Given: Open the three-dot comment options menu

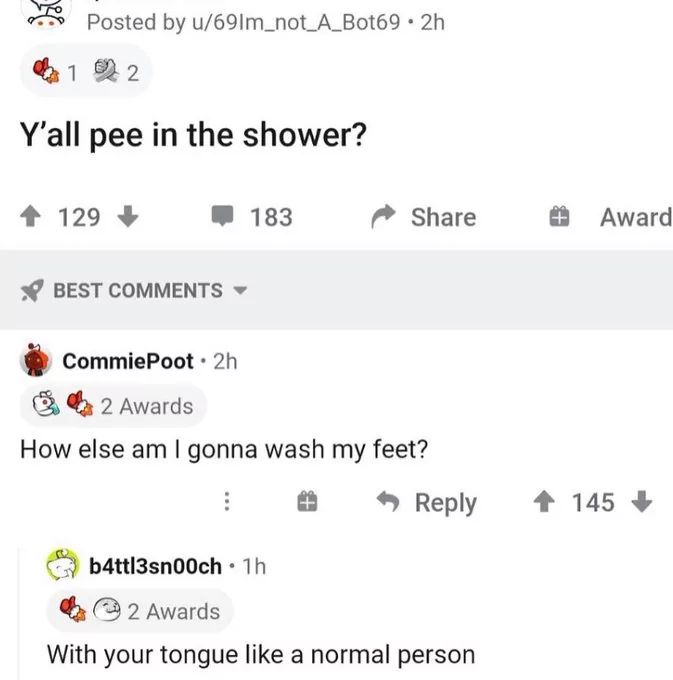Looking at the screenshot, I should 227,503.
